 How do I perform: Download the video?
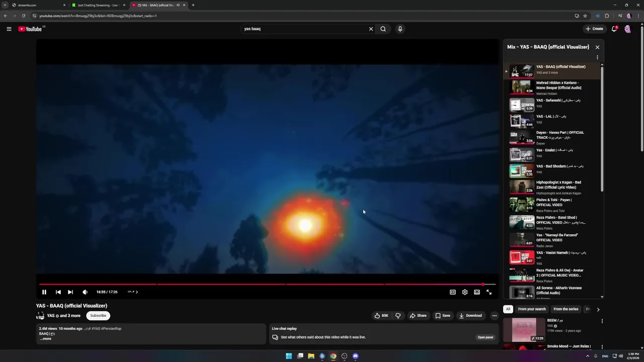(470, 316)
